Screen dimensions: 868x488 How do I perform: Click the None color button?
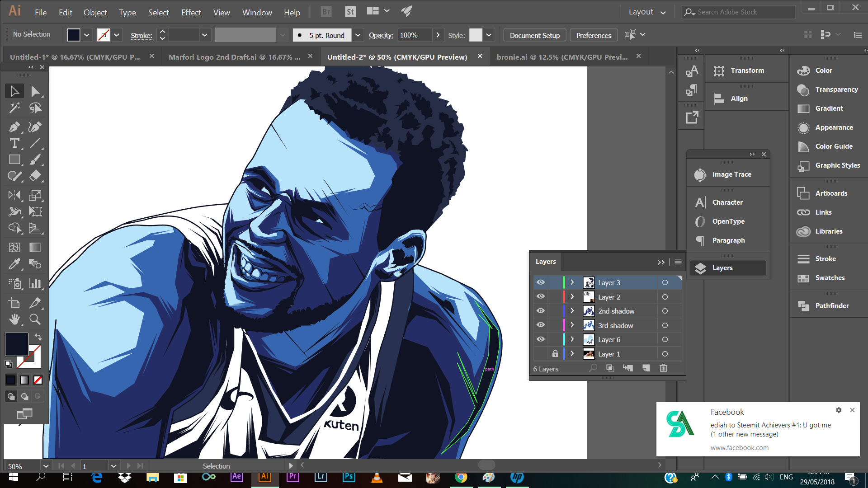38,380
